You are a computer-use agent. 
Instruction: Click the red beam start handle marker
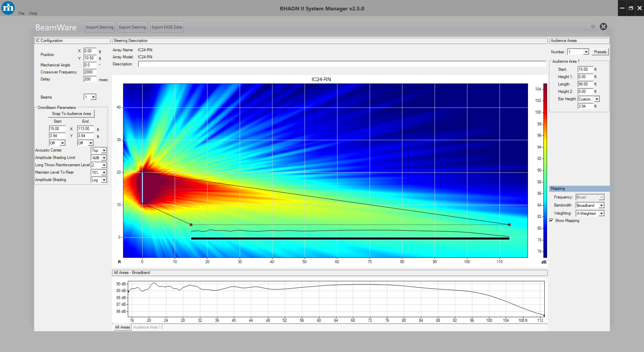191,225
